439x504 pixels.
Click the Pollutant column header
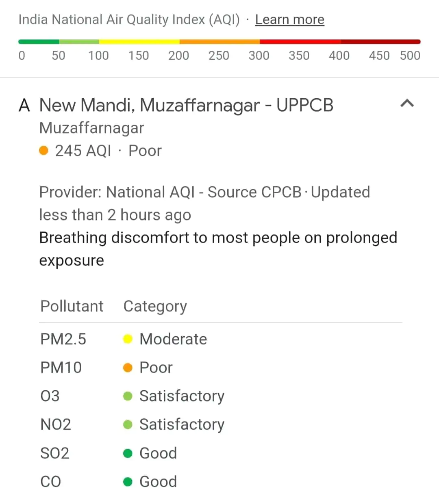click(x=72, y=306)
